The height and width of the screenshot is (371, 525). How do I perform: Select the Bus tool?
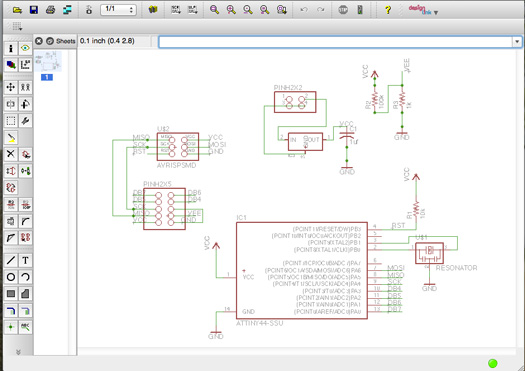point(11,310)
